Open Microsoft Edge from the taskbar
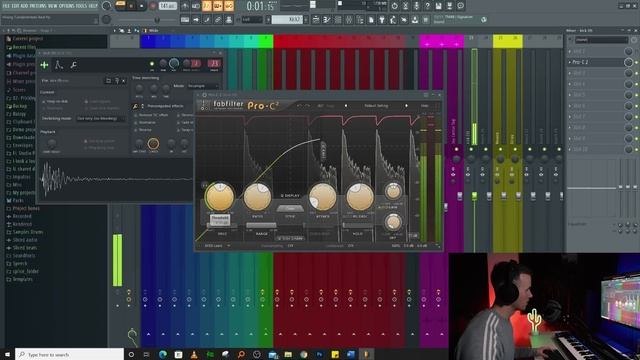This screenshot has width=640, height=360. [163, 354]
